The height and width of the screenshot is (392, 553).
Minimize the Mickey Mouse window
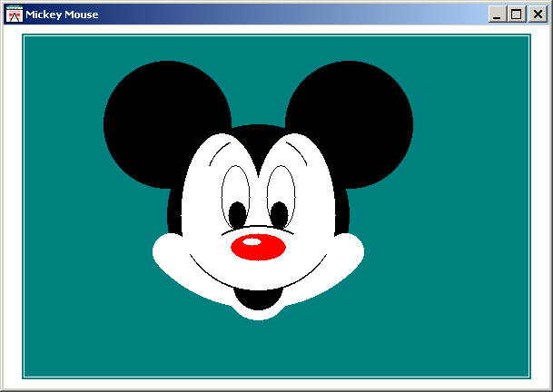click(497, 15)
